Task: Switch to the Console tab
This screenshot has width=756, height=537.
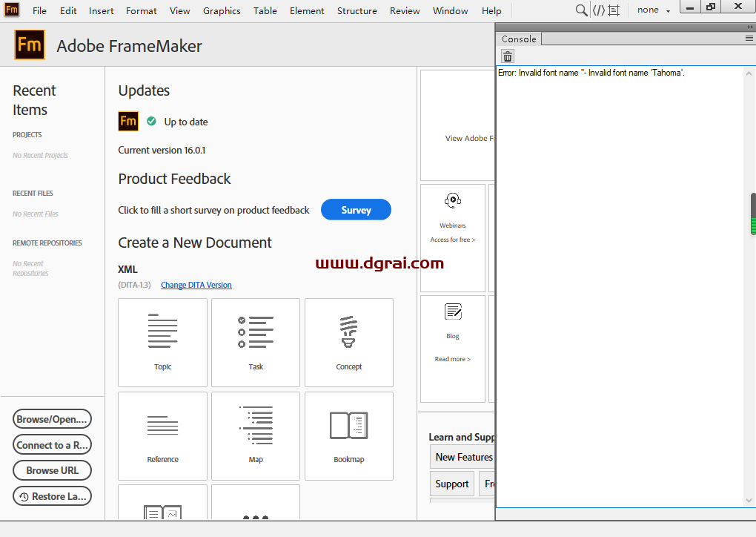Action: pyautogui.click(x=519, y=39)
